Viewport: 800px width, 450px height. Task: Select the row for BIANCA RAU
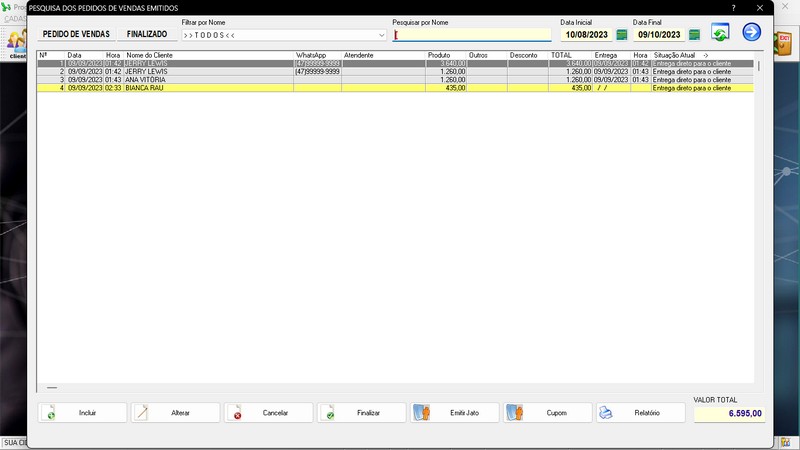click(395, 88)
